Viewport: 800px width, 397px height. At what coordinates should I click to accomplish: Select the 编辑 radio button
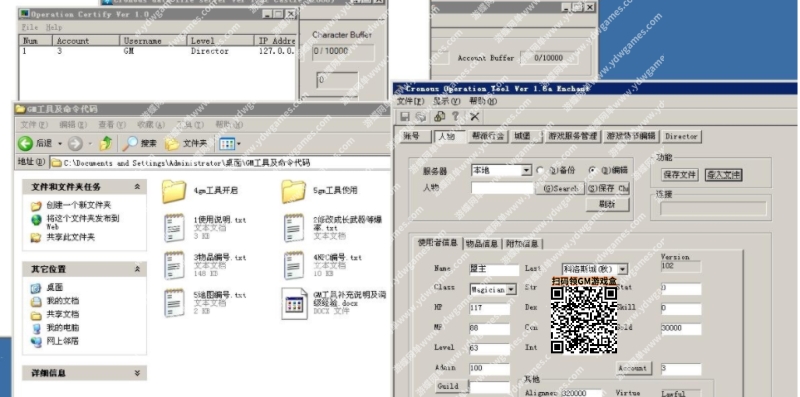pos(592,170)
